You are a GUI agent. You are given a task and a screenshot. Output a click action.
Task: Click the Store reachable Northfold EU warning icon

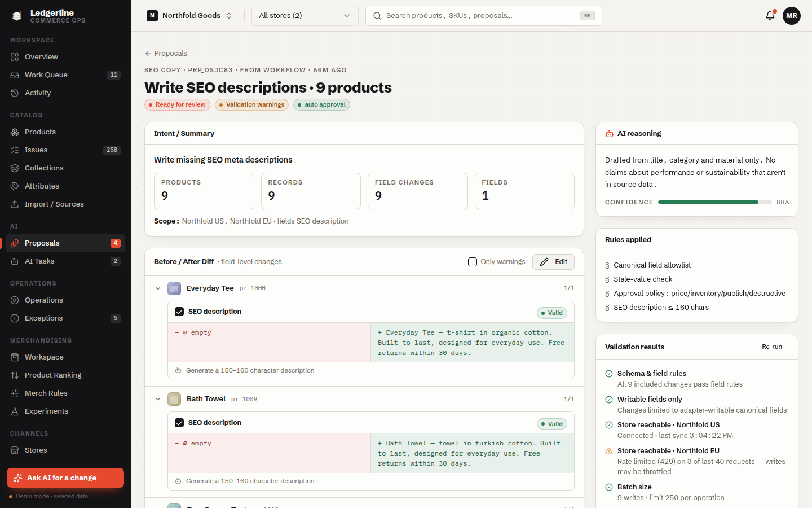coord(609,451)
